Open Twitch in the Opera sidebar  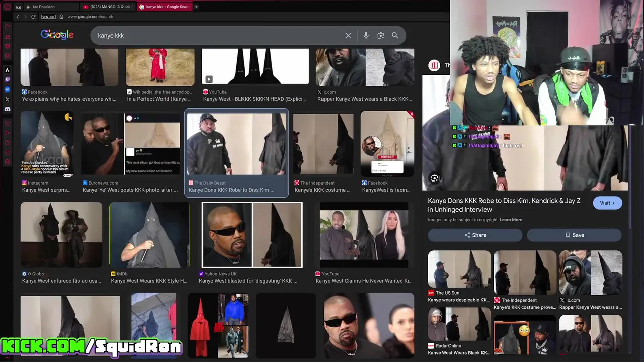pos(7,79)
